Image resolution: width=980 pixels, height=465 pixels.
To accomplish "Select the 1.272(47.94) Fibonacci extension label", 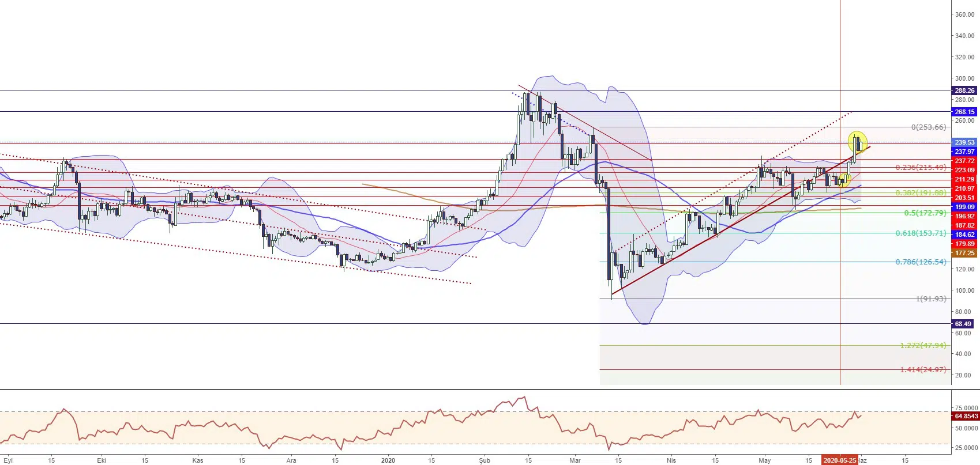I will pyautogui.click(x=923, y=346).
